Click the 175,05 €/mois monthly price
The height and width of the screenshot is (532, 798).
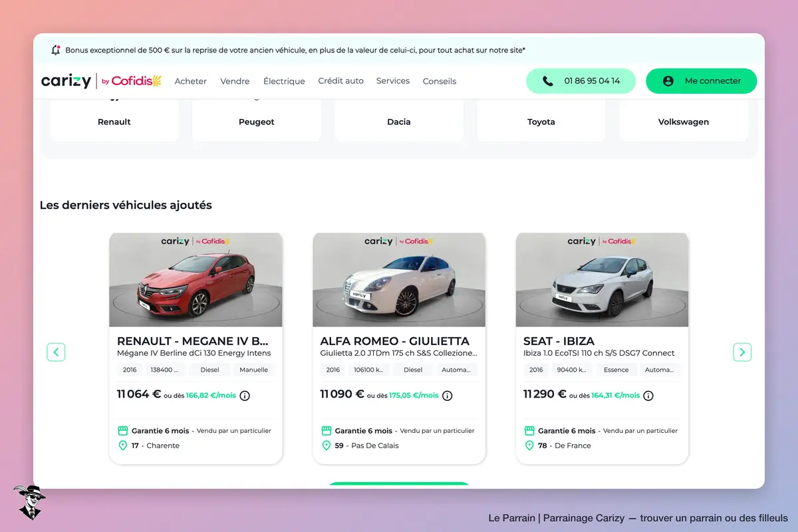click(x=414, y=395)
